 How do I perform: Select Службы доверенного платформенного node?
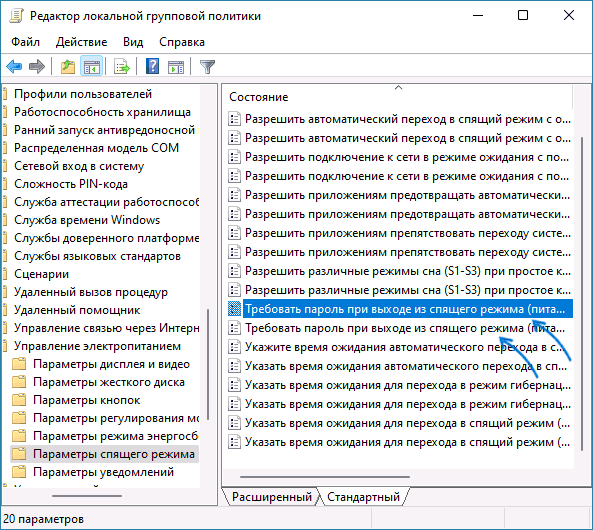pyautogui.click(x=106, y=238)
